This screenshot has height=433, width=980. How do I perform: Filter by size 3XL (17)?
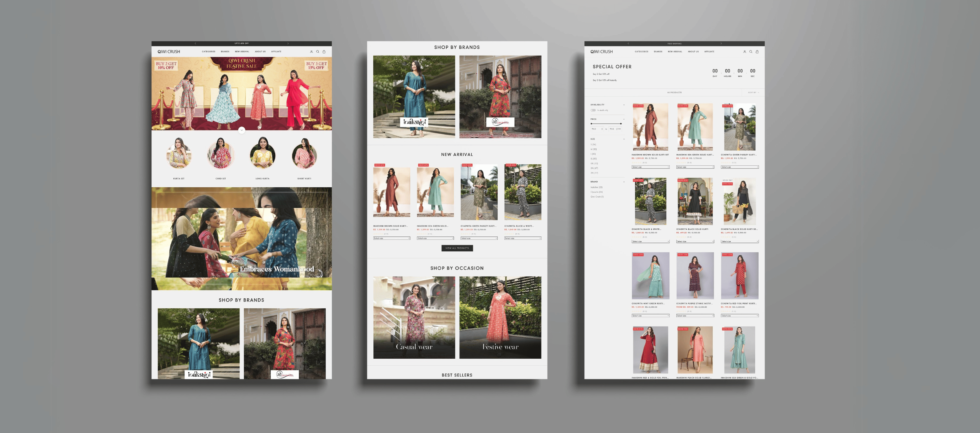[x=594, y=173]
